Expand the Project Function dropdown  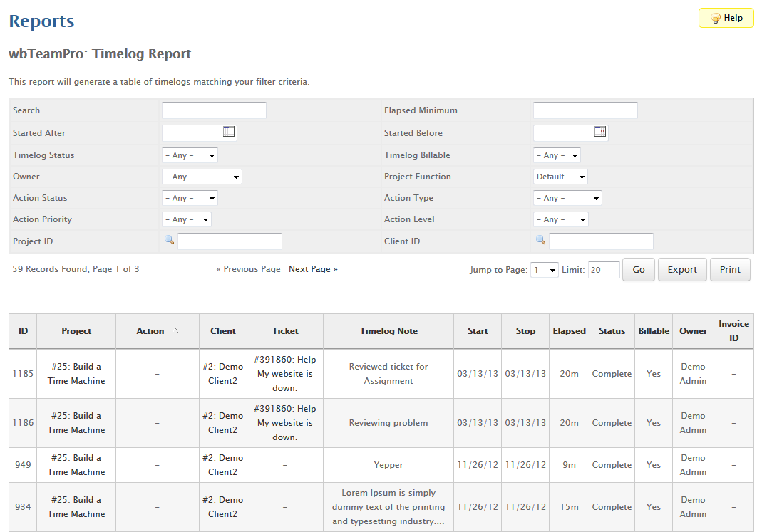click(x=560, y=177)
